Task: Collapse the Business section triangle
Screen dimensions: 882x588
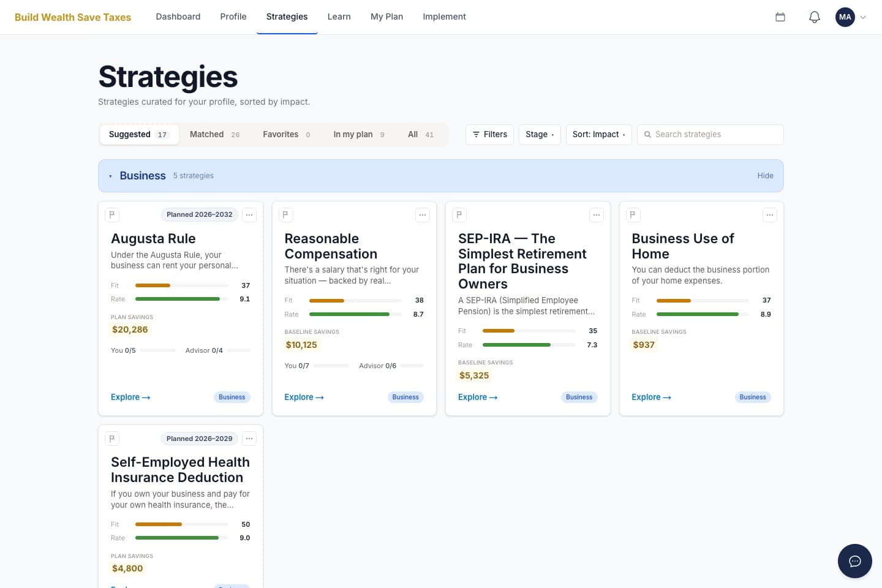Action: [x=110, y=176]
